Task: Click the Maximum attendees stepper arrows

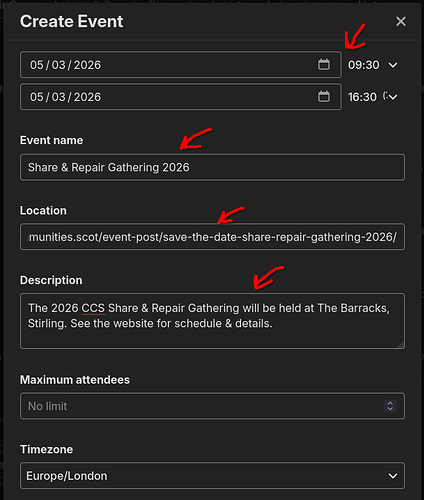Action: (390, 406)
